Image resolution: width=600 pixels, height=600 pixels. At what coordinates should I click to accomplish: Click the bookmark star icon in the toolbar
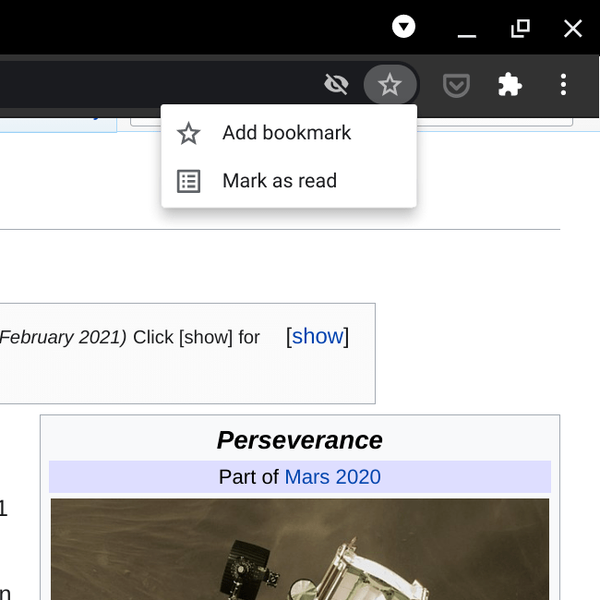click(x=390, y=85)
